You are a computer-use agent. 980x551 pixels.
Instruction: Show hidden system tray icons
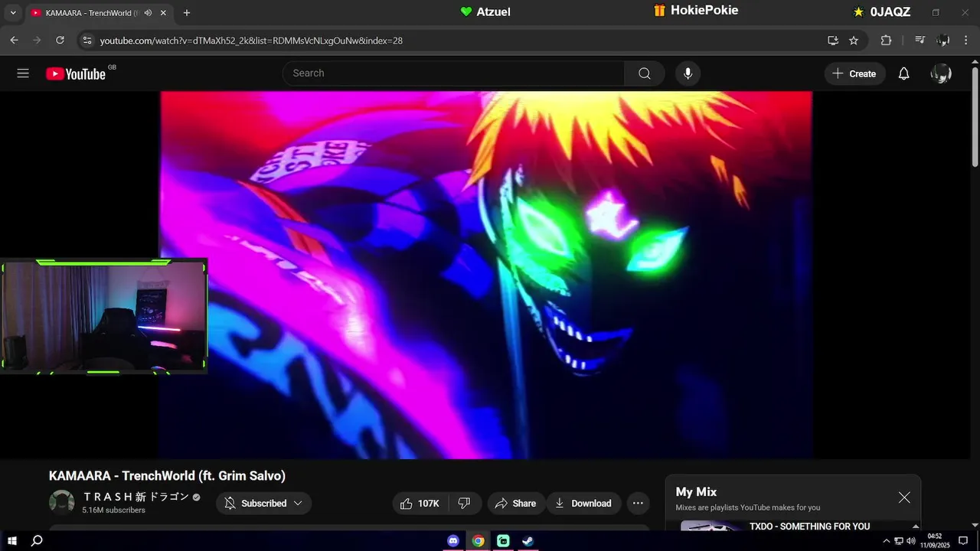click(887, 541)
